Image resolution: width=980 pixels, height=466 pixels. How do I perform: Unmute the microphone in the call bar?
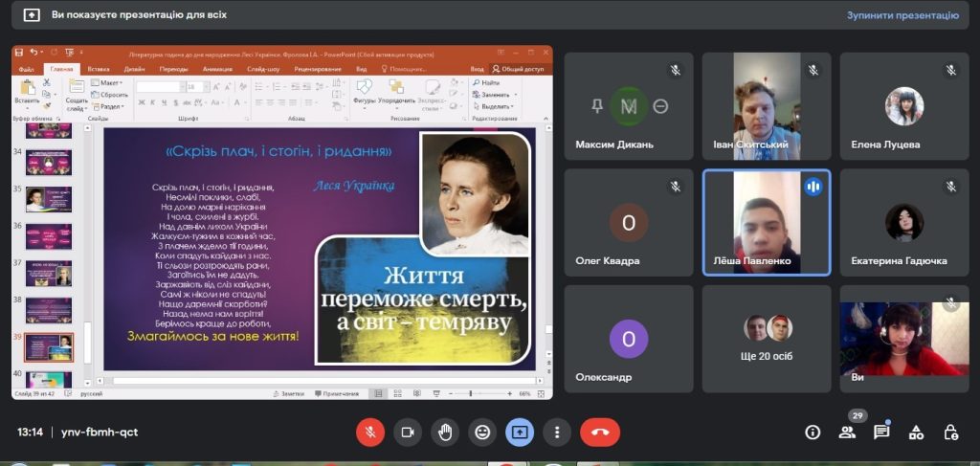(x=370, y=433)
